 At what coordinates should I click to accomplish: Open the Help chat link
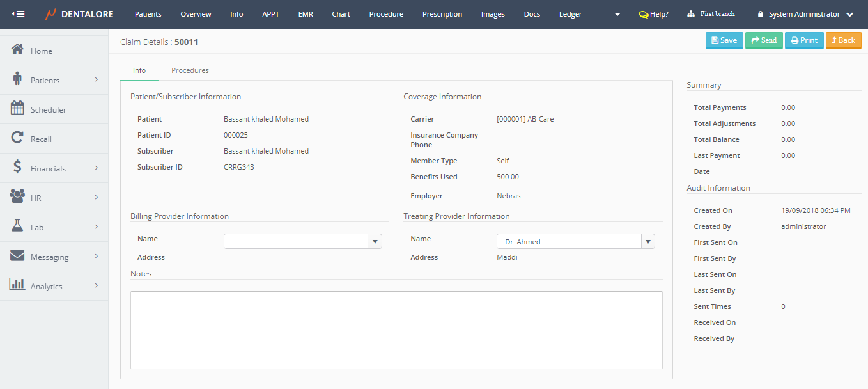653,14
